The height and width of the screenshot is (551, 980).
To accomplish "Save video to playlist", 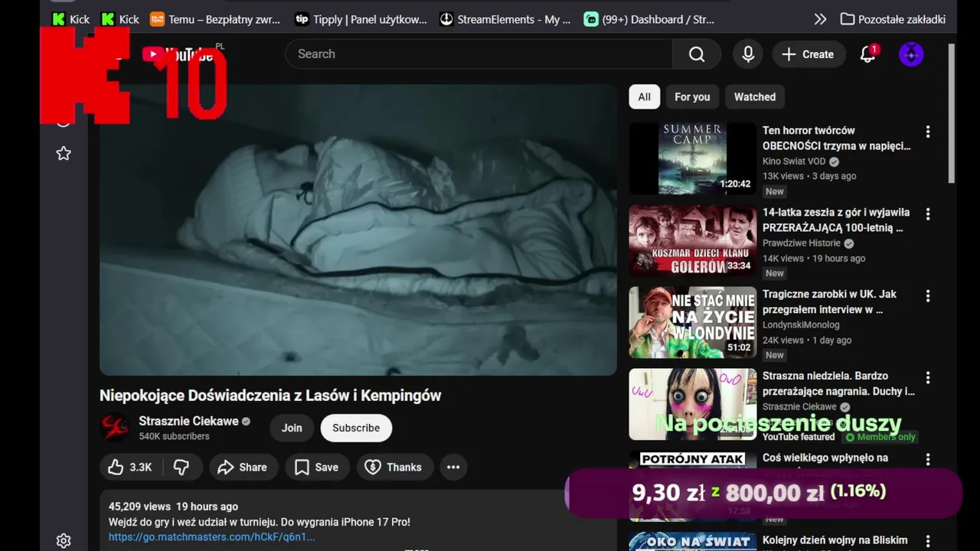I will tap(317, 467).
